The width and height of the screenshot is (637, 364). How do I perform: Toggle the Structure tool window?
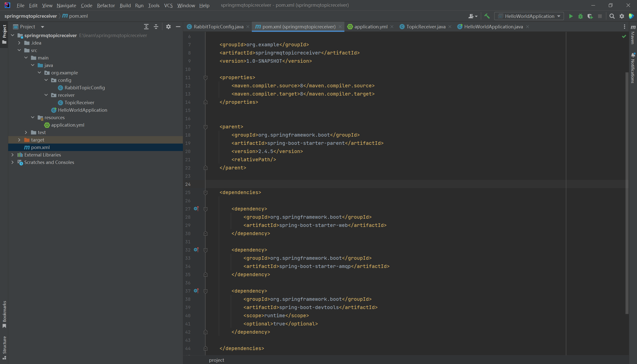pyautogui.click(x=4, y=348)
